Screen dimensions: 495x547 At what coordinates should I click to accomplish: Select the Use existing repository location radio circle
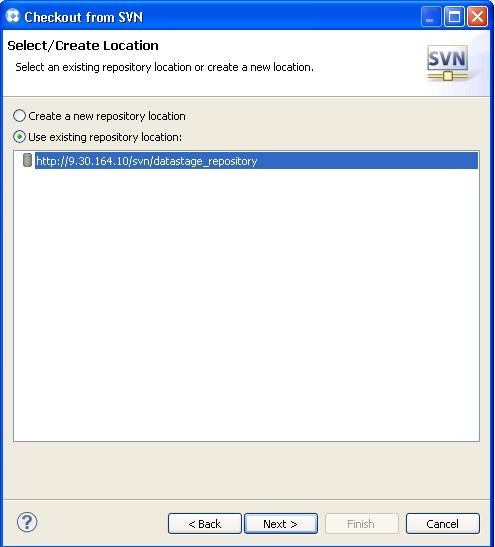coord(20,137)
